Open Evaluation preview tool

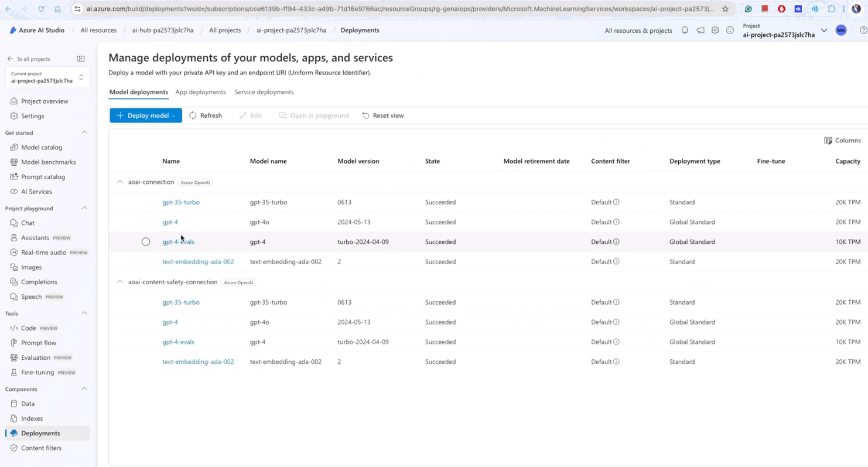[x=36, y=357]
